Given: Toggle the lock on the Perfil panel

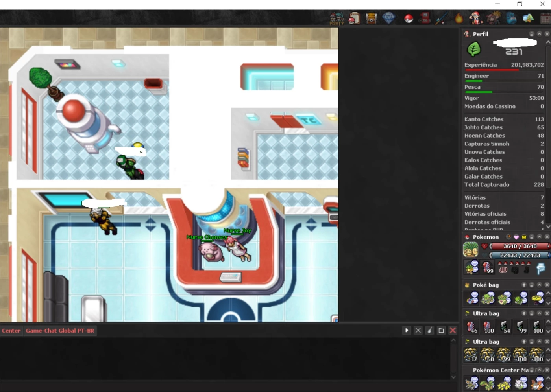Looking at the screenshot, I should 532,34.
